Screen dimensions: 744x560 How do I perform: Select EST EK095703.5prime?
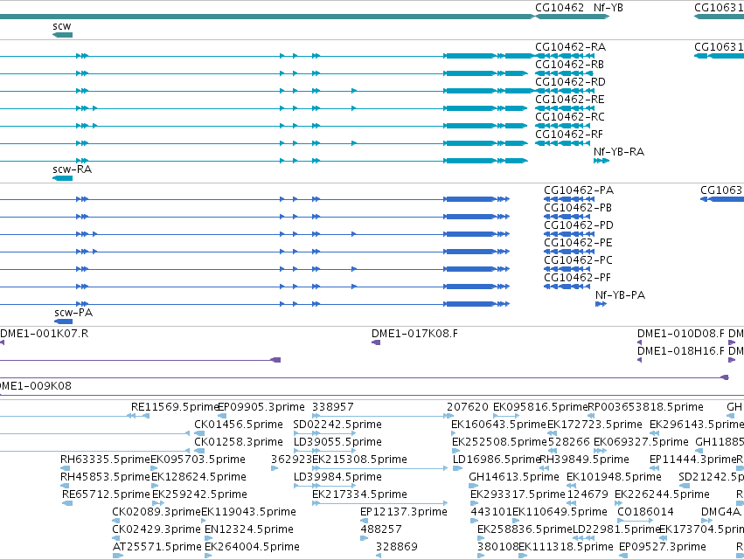(x=198, y=460)
